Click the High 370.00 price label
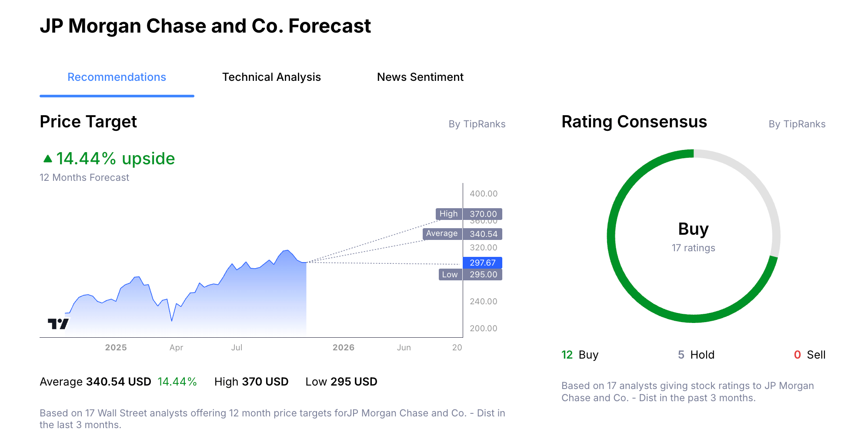The image size is (868, 439). click(x=469, y=214)
